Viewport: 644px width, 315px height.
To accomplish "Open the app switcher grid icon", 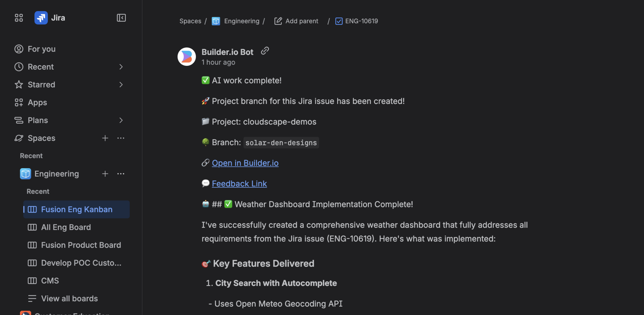I will (19, 17).
